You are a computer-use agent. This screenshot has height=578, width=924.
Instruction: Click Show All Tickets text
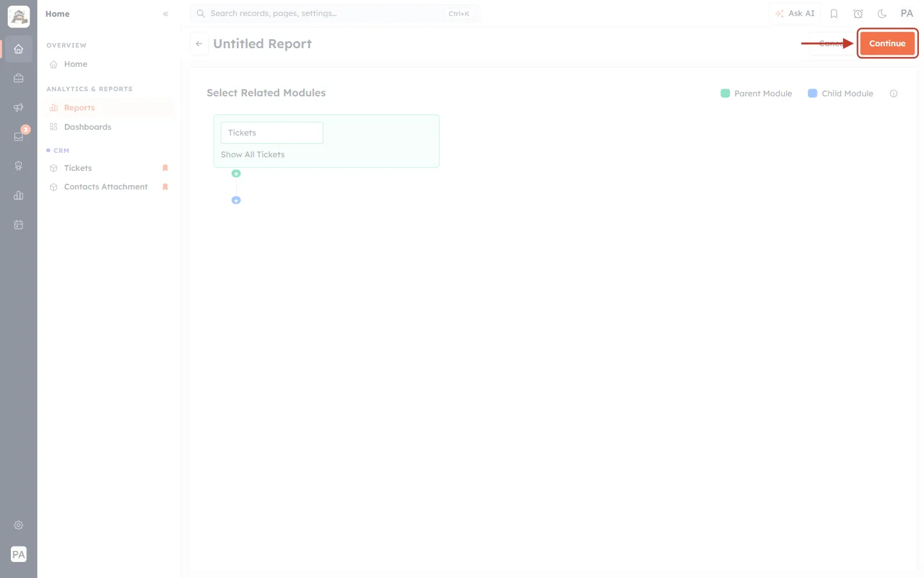(253, 155)
